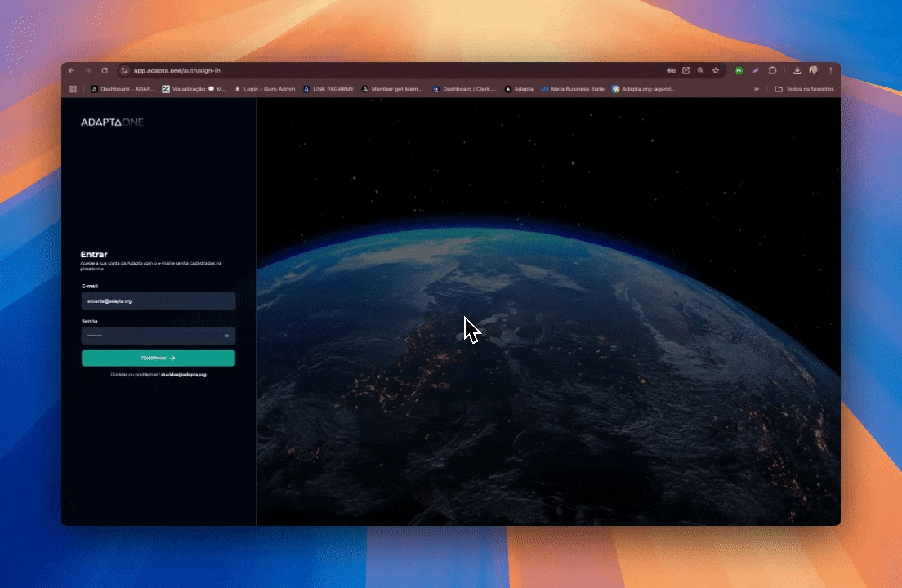Toggle password visibility eye icon
This screenshot has height=588, width=902.
[x=226, y=336]
